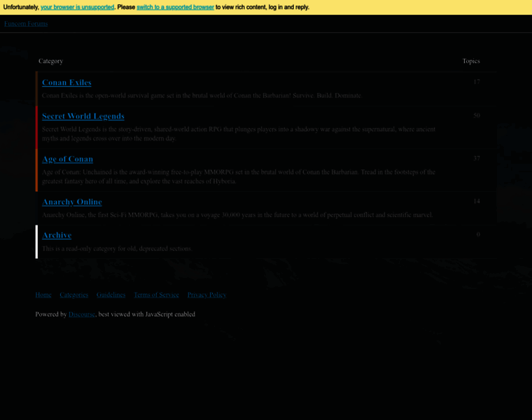The height and width of the screenshot is (420, 532).
Task: Open Guidelines footer link
Action: pos(111,295)
